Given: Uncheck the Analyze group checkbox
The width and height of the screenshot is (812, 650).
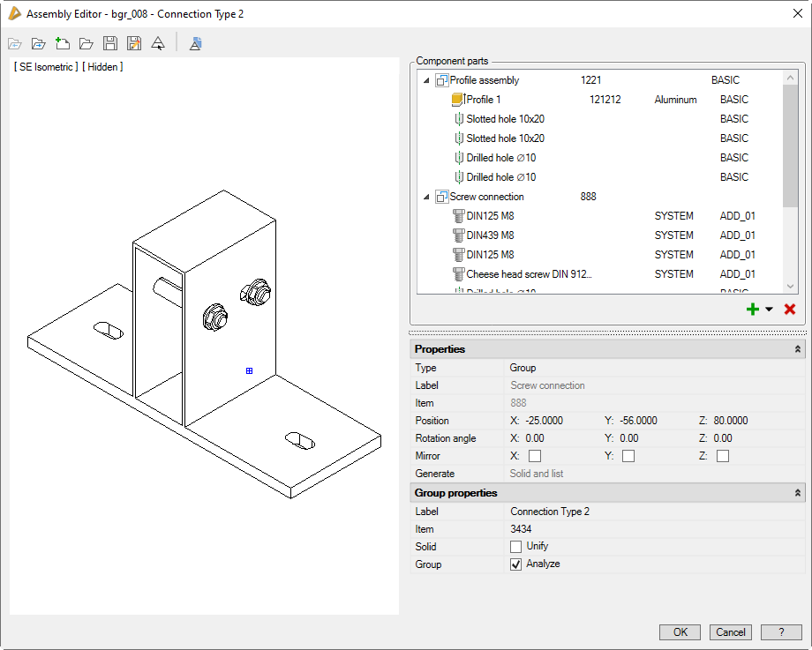Looking at the screenshot, I should point(516,564).
